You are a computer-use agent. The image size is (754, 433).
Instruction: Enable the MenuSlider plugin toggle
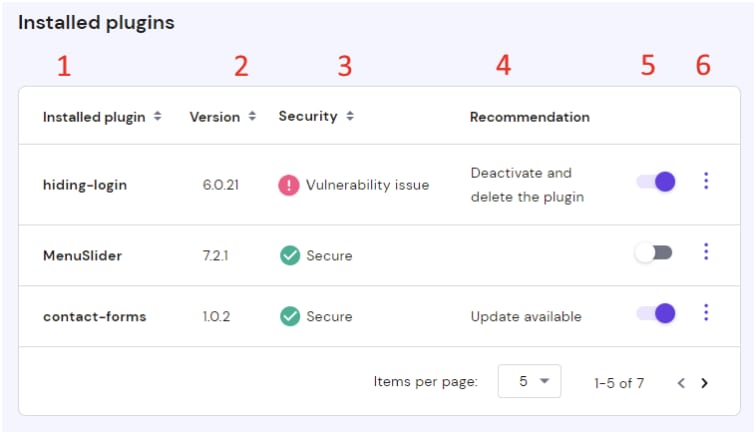(x=654, y=253)
